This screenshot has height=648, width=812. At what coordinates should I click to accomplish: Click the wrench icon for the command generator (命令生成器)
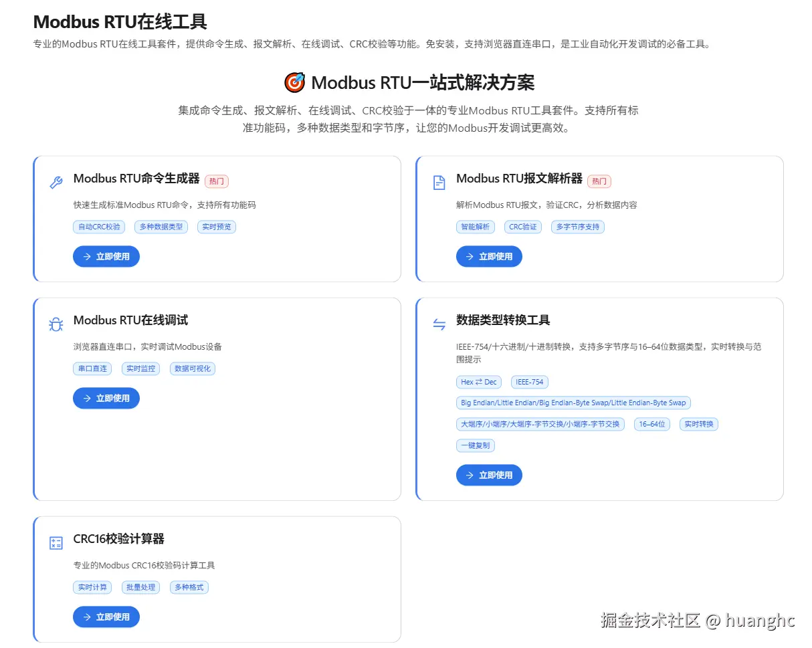56,183
